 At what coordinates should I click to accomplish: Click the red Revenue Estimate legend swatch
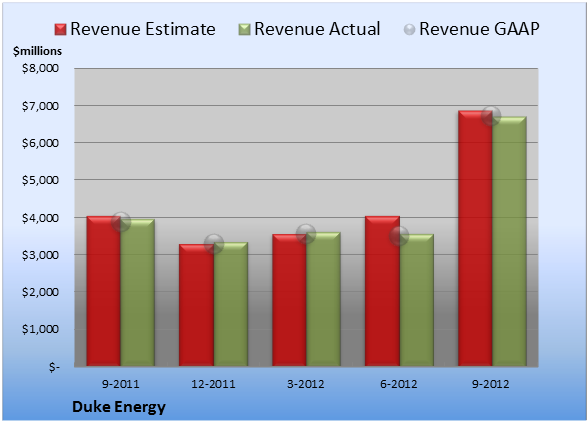coord(60,30)
